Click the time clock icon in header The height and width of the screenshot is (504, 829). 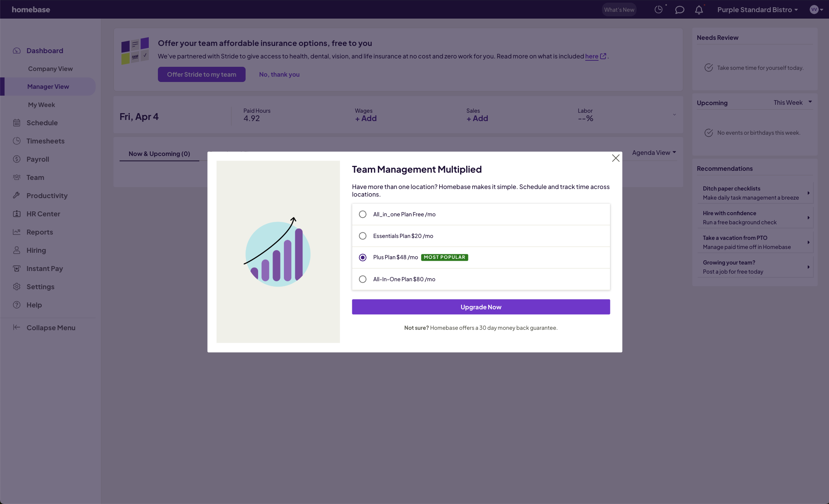(x=658, y=9)
